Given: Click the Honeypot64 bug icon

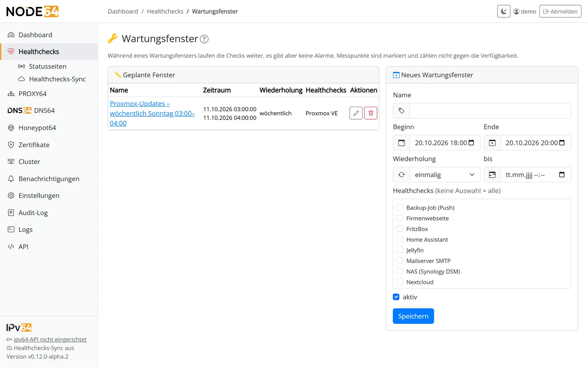Looking at the screenshot, I should [x=11, y=128].
